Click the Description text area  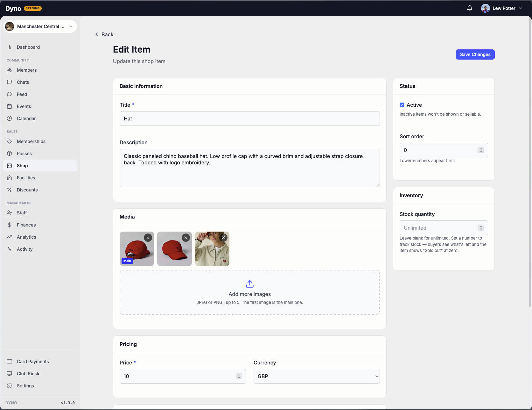tap(250, 168)
